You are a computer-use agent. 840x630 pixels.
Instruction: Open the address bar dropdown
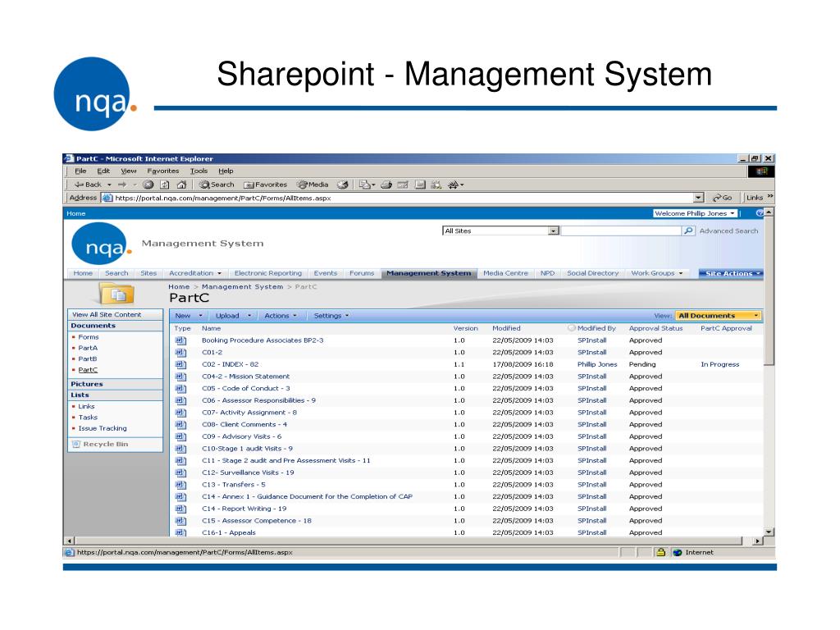coord(699,198)
